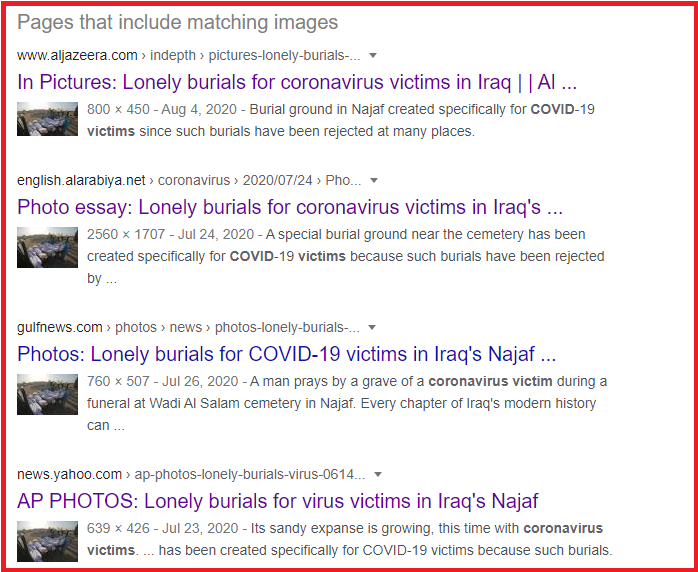
Task: Click the english.alarabiya.net breadcrumb URL
Action: (x=189, y=180)
